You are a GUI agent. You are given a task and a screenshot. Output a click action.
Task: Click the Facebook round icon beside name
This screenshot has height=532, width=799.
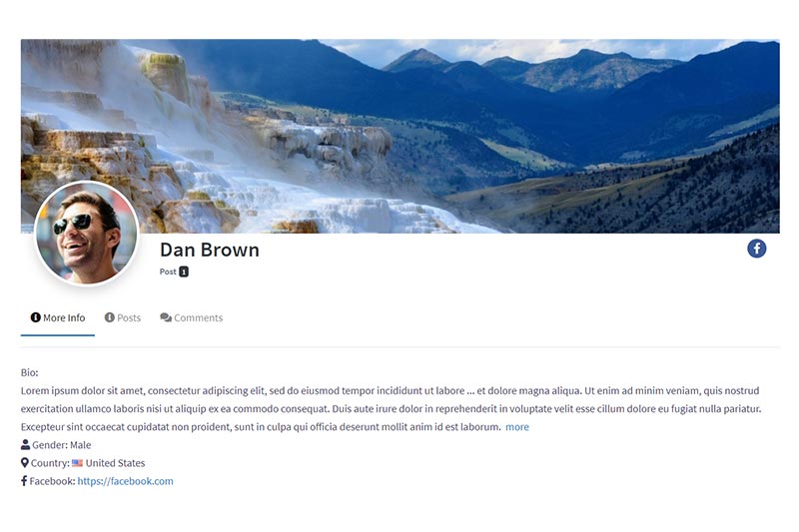[x=756, y=249]
